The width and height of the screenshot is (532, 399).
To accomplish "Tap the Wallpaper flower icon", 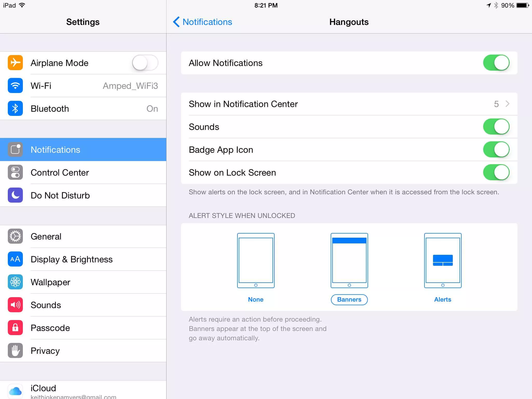I will pos(15,282).
